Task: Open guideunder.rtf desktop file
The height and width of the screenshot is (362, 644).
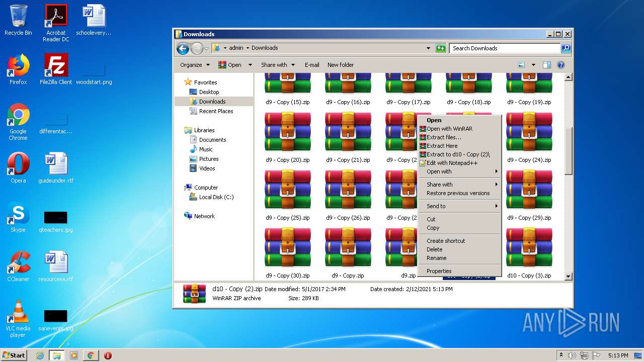Action: 56,168
